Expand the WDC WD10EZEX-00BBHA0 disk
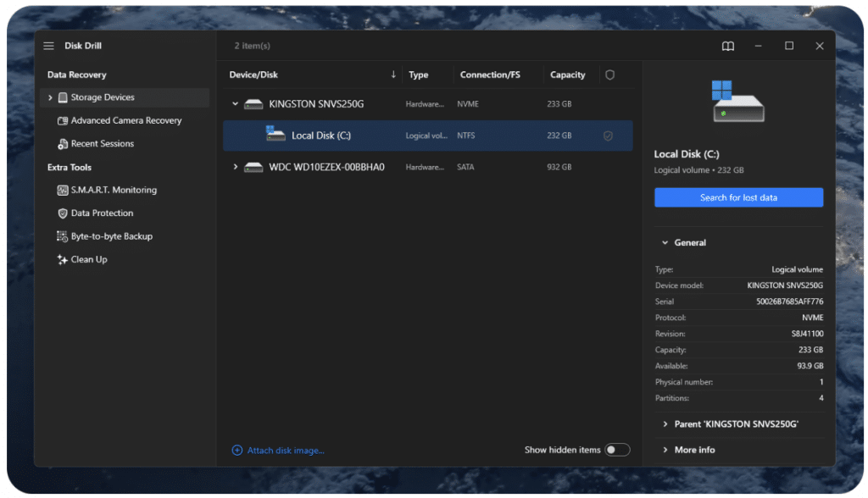 [x=236, y=167]
